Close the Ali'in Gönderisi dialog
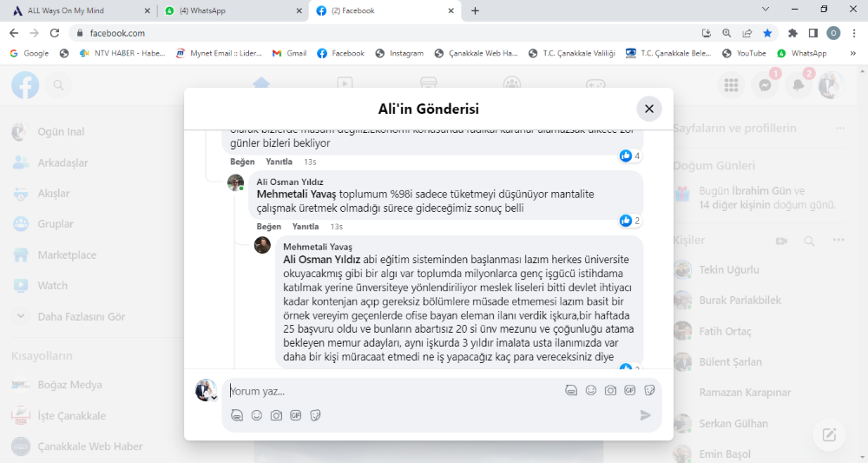The height and width of the screenshot is (463, 868). (649, 109)
